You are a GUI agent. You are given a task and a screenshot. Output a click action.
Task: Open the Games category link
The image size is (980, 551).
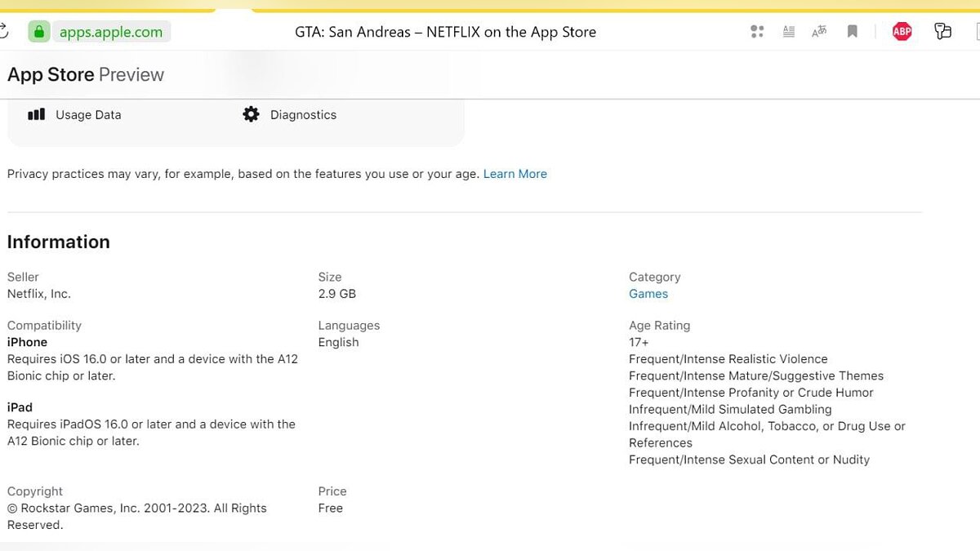[648, 294]
